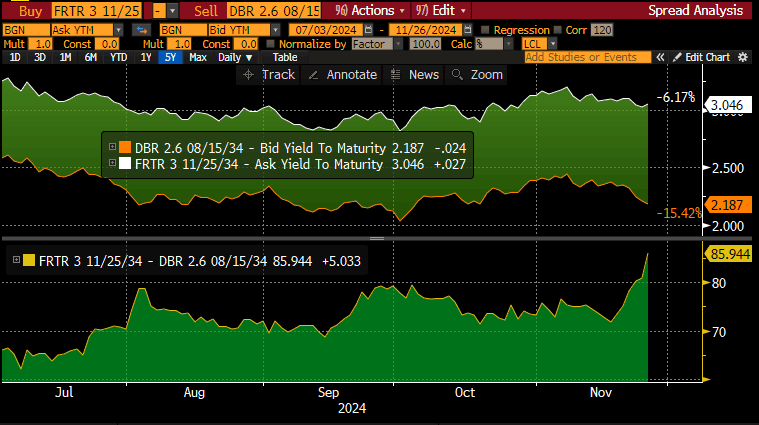
Task: Click the Corr window 120 field
Action: (x=602, y=30)
